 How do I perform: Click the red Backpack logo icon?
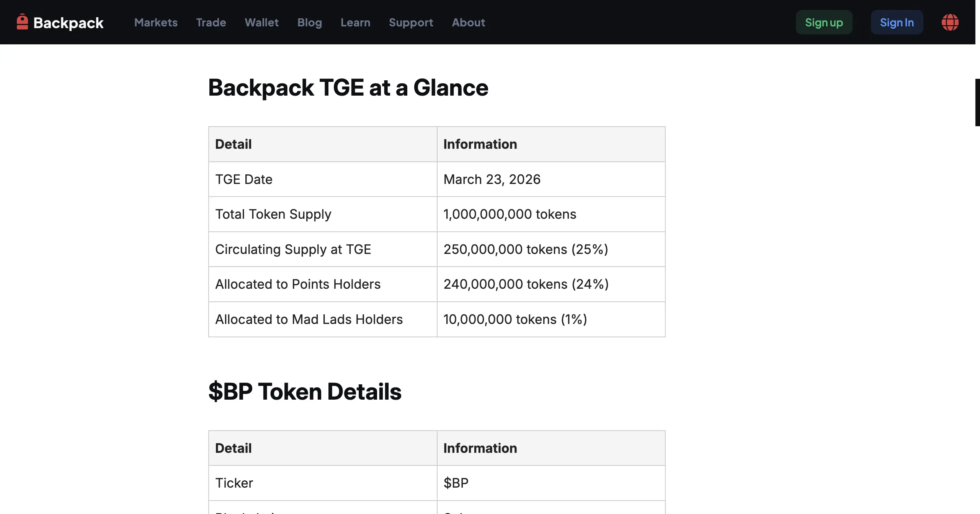coord(23,22)
